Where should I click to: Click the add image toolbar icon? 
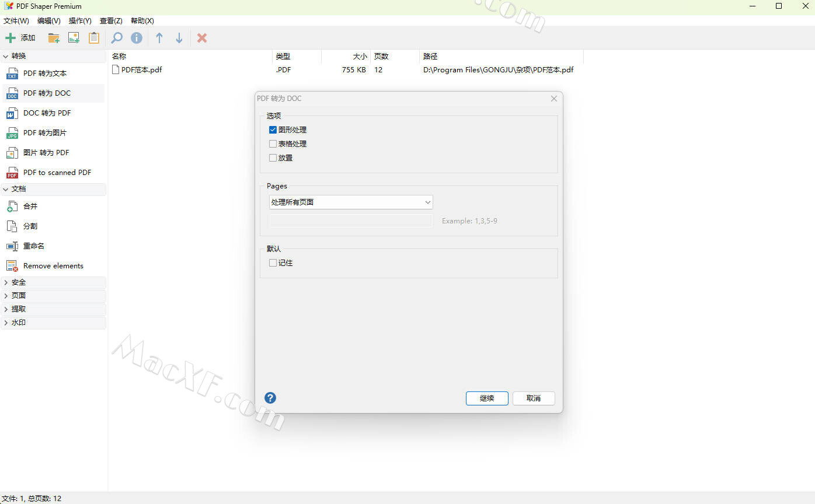click(x=74, y=38)
